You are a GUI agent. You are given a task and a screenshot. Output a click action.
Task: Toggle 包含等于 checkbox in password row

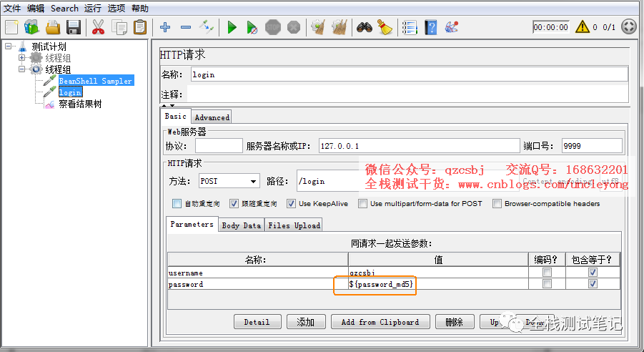(593, 284)
